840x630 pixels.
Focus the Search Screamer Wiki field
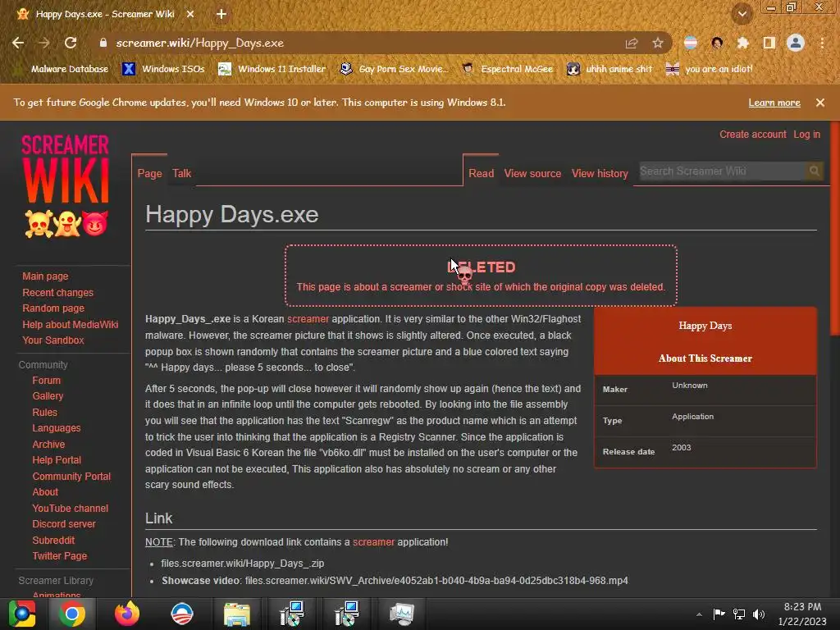coord(722,171)
